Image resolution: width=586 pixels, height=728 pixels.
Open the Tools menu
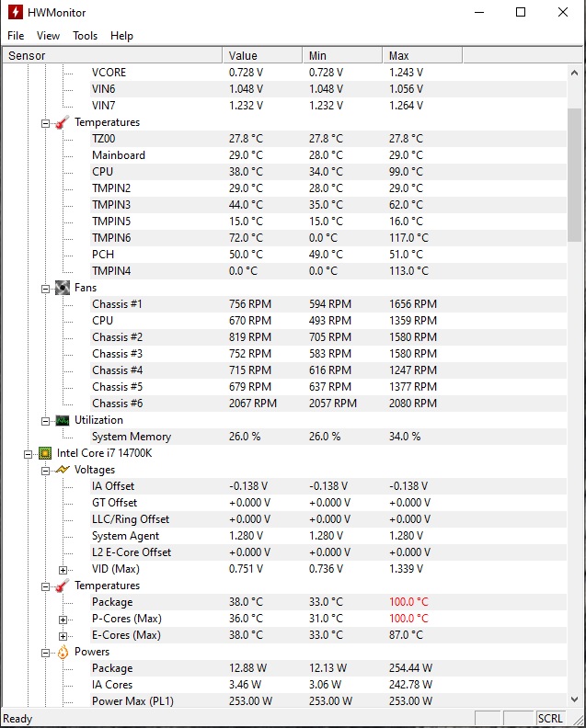85,36
